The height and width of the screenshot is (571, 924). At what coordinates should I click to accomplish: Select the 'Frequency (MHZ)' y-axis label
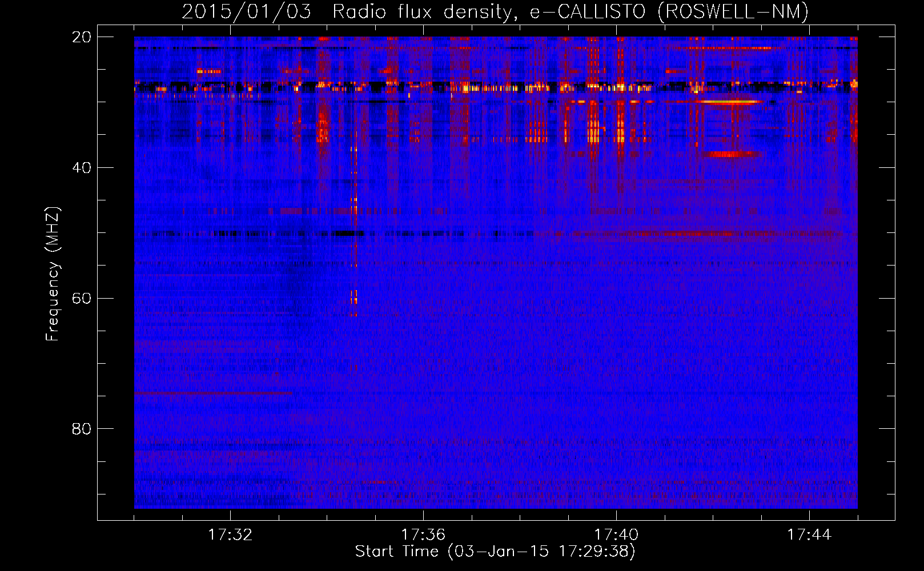click(53, 274)
